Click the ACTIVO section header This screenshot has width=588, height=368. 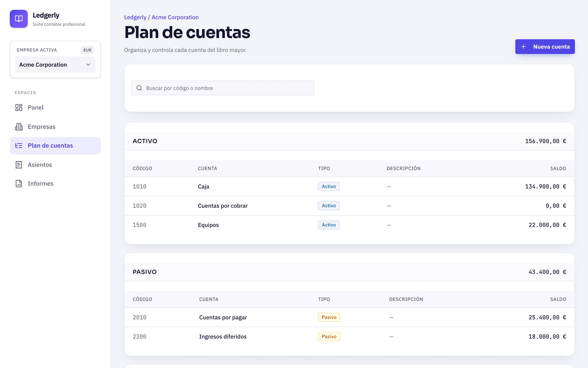tap(145, 141)
